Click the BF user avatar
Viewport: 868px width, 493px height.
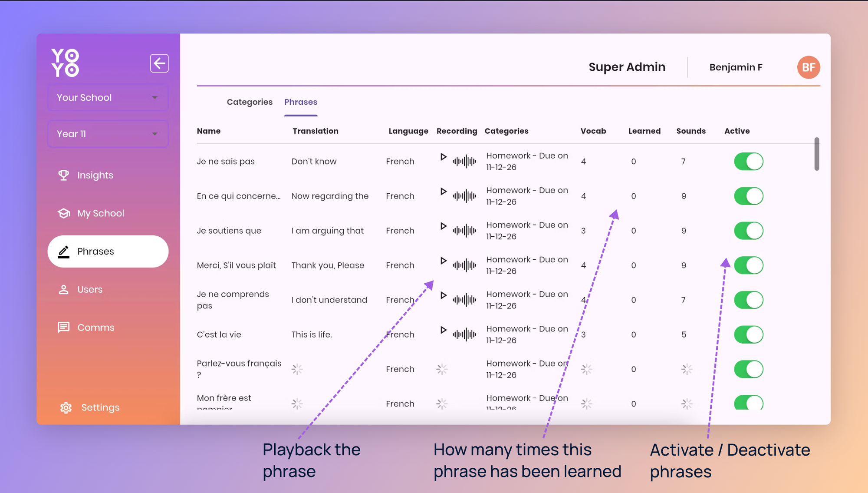[808, 67]
